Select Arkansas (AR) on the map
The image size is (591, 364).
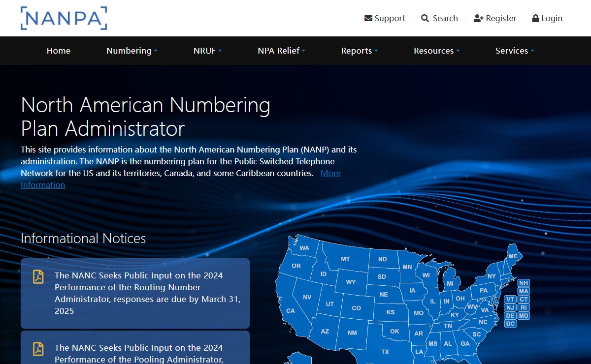[x=419, y=334]
